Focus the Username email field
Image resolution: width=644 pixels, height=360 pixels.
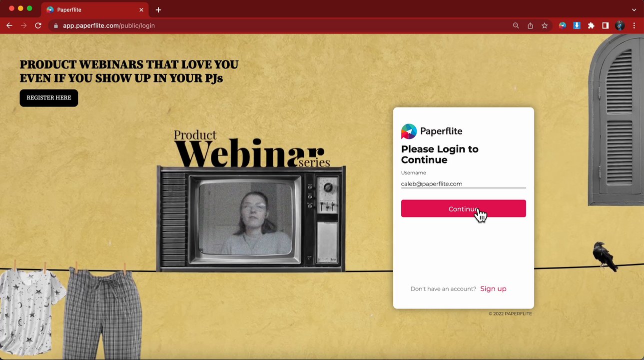coord(463,183)
